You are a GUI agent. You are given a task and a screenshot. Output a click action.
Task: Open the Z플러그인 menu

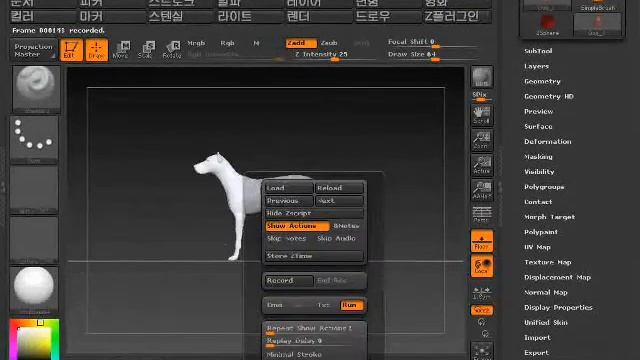[457, 17]
